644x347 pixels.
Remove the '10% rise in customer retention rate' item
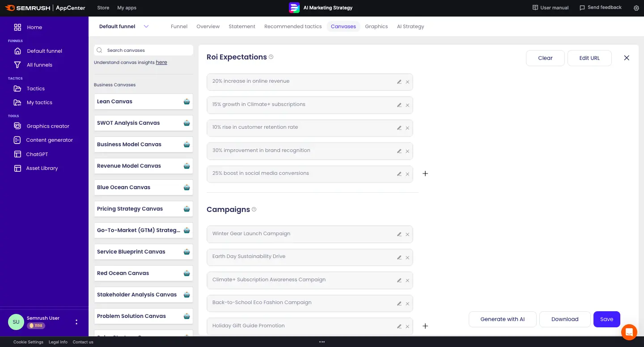pyautogui.click(x=407, y=128)
